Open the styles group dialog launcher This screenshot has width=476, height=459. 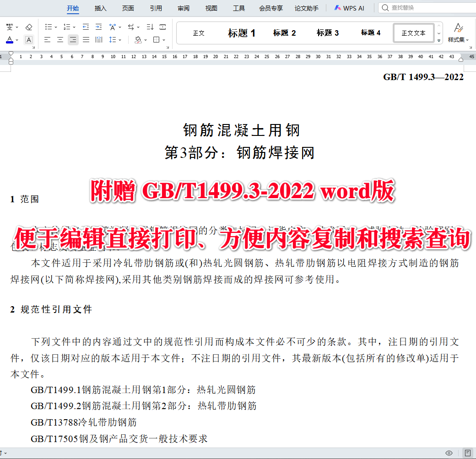click(471, 47)
